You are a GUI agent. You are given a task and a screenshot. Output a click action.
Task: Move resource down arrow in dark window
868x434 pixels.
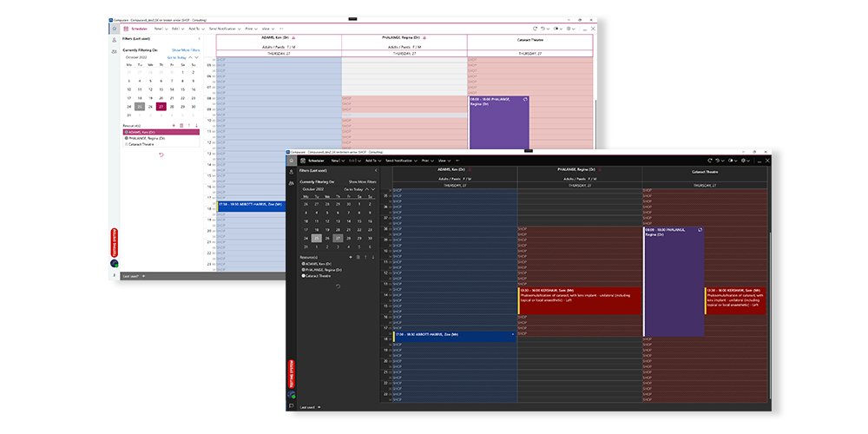(x=372, y=258)
